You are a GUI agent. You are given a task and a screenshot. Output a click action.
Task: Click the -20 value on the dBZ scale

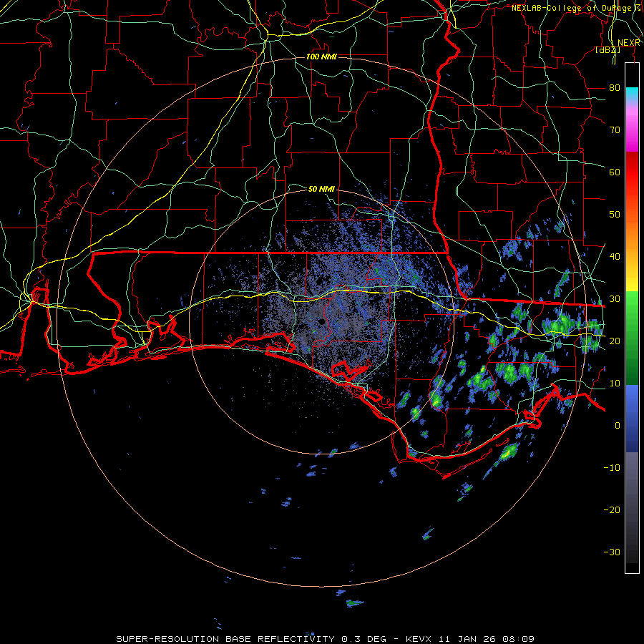[612, 509]
